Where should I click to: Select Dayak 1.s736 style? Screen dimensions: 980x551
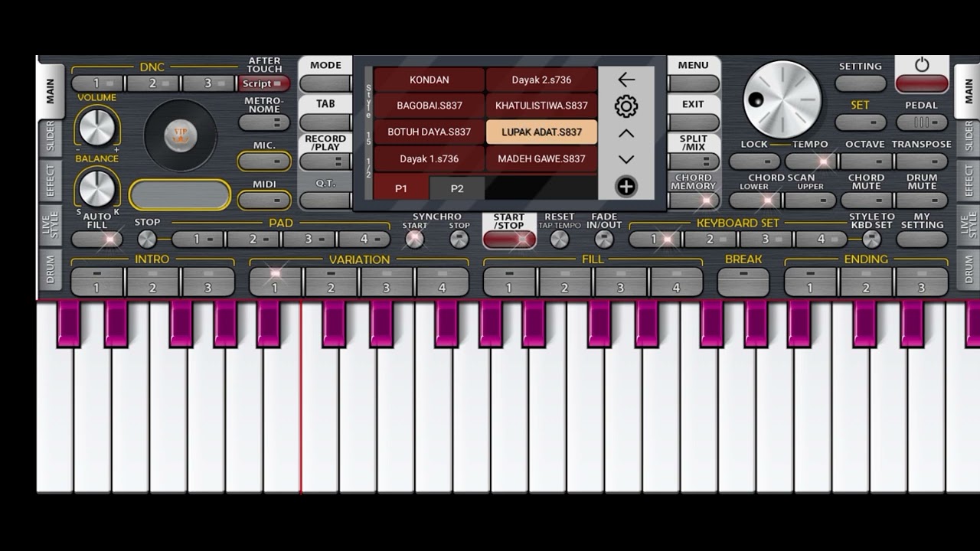[430, 158]
